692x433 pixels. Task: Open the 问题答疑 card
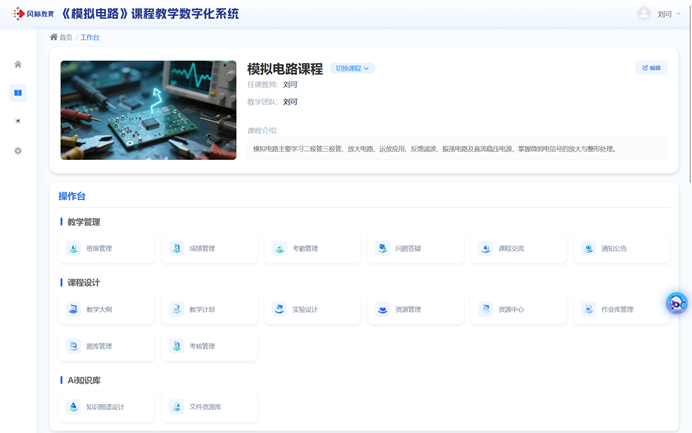click(x=415, y=249)
